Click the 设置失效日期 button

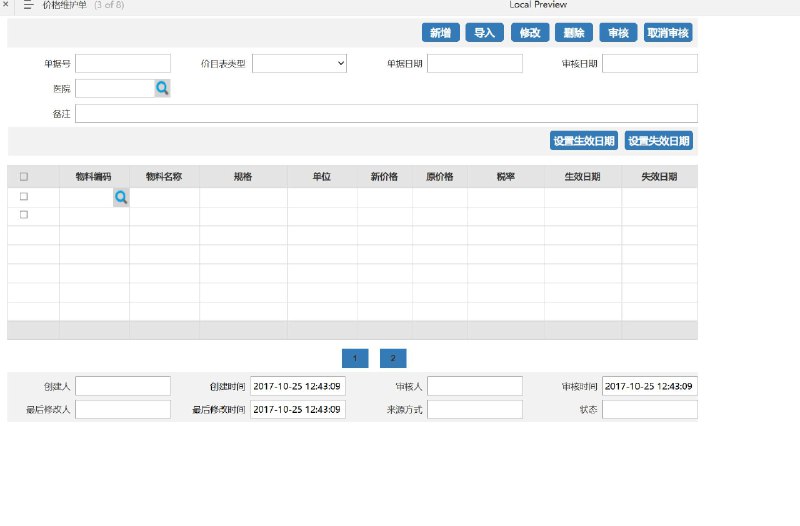659,141
